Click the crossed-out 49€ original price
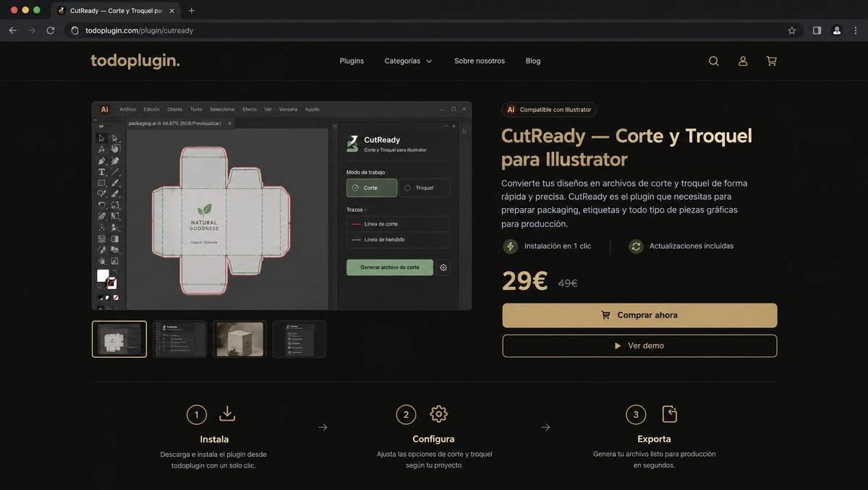The image size is (868, 490). pyautogui.click(x=568, y=283)
